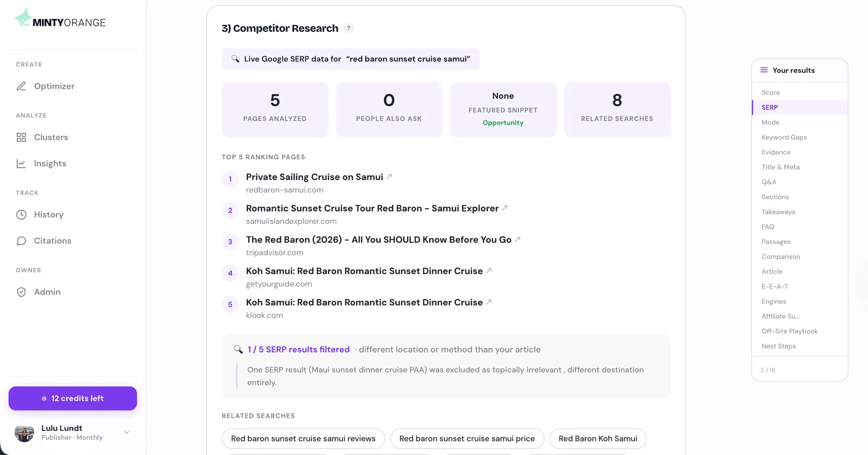Open the getyourguide Red Baron Dinner Cruise title
868x455 pixels.
pos(364,271)
